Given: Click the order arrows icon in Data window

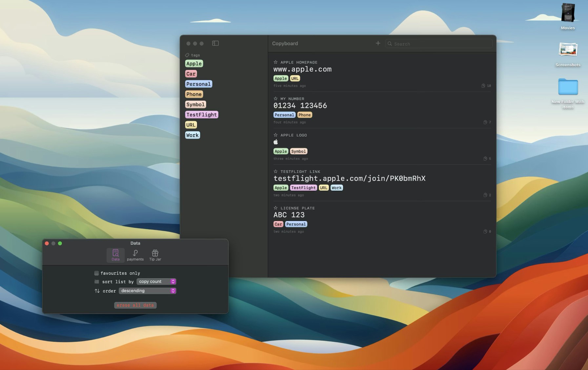Looking at the screenshot, I should (97, 291).
